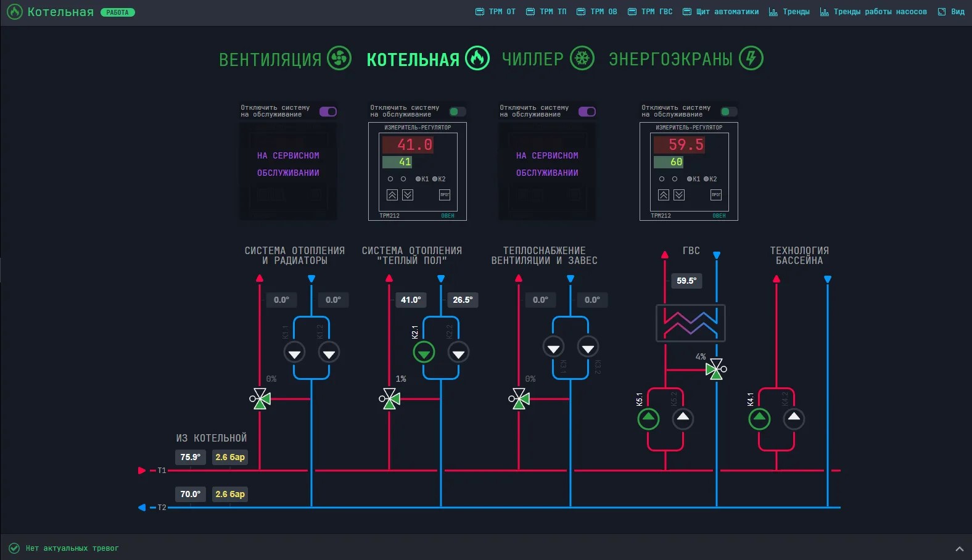Viewport: 972px width, 560px height.
Task: Click the Котельная logo icon in header
Action: (x=14, y=12)
